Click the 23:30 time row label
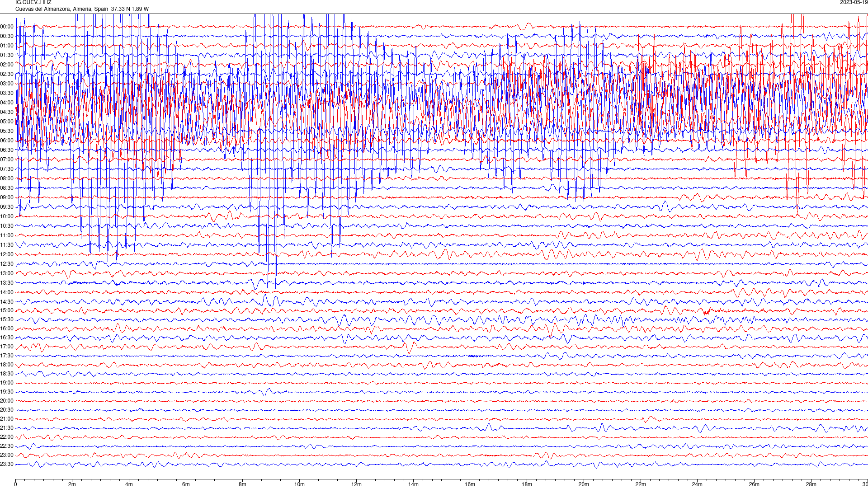868x488 pixels. coord(7,465)
